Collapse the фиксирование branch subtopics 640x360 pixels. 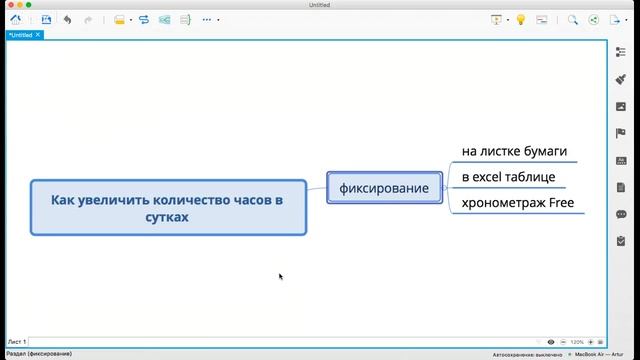(x=445, y=188)
